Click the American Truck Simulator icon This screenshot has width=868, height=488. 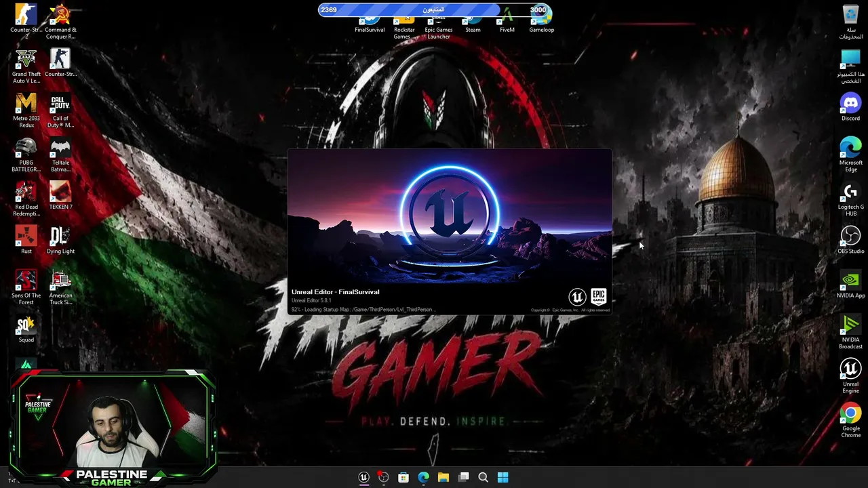point(60,287)
